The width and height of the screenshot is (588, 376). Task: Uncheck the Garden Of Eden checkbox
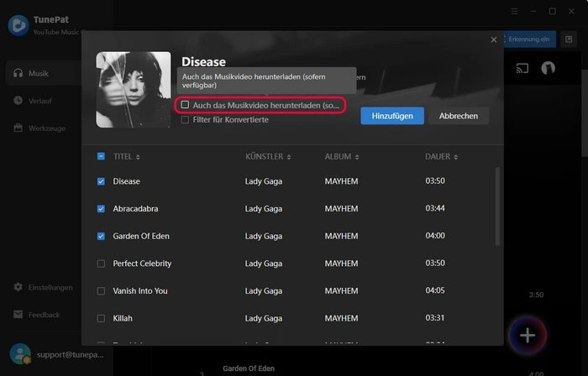101,236
